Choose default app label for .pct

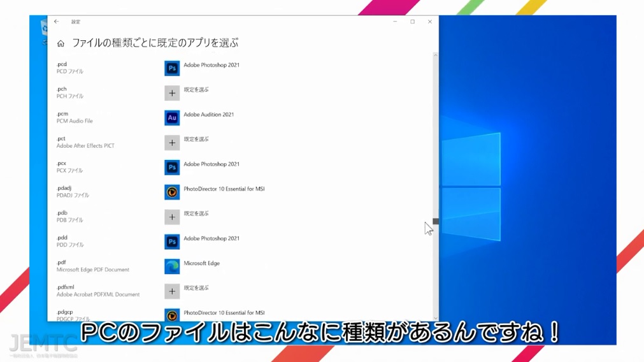point(196,140)
